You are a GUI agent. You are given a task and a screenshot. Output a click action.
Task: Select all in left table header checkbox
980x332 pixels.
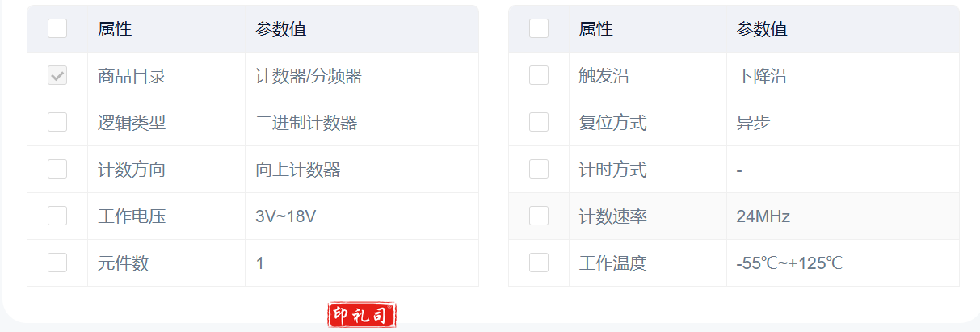[57, 29]
